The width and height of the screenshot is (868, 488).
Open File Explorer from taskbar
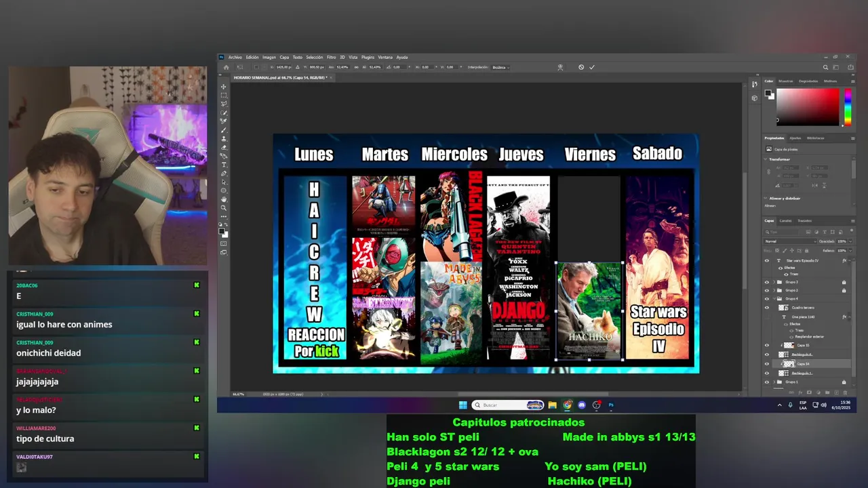click(x=552, y=405)
